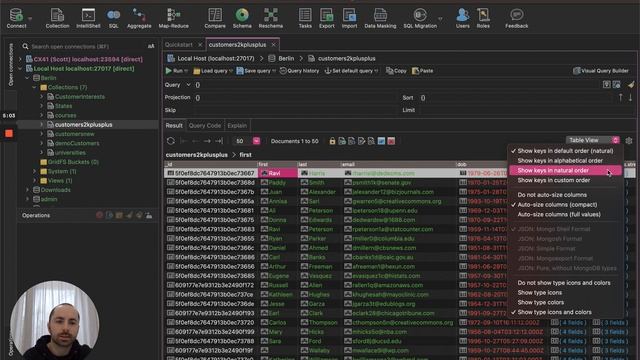Open the Reschema tool
This screenshot has height=360, width=640.
tap(271, 18)
